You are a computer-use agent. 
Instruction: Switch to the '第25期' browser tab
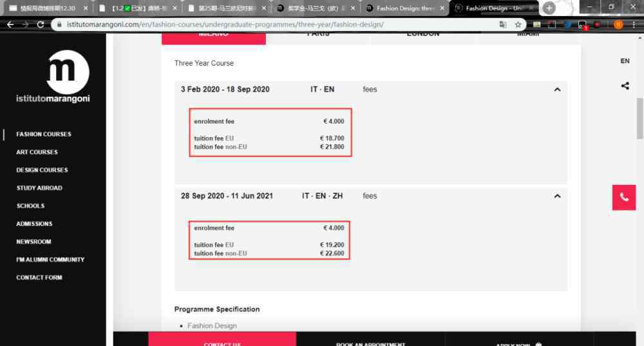226,8
